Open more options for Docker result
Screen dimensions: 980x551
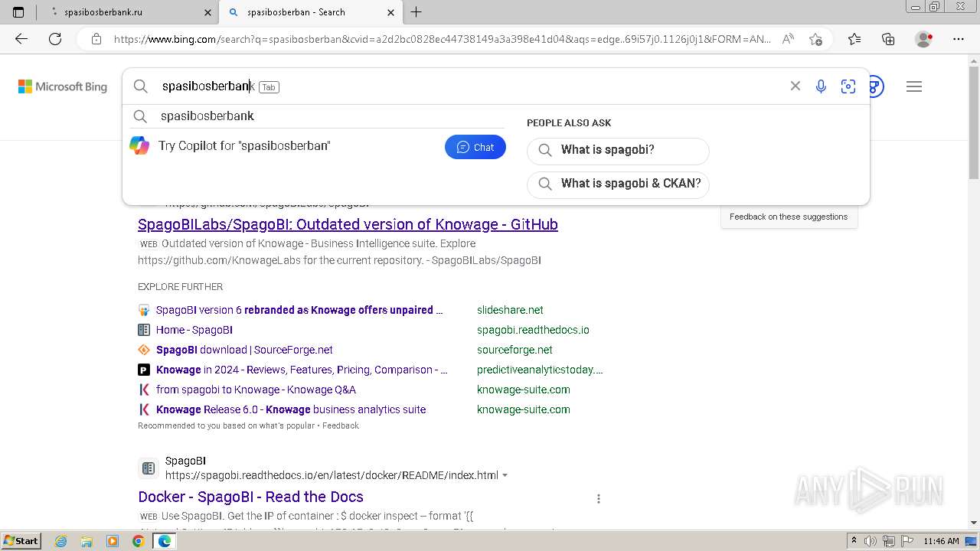[599, 498]
